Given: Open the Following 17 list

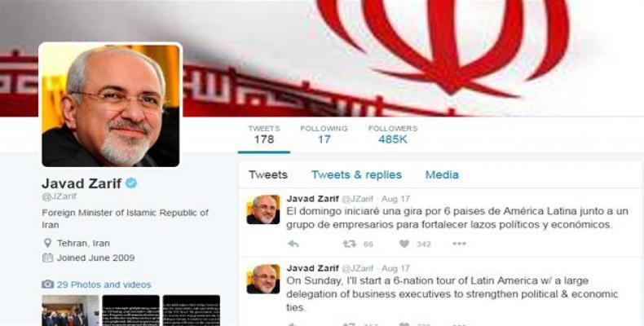Looking at the screenshot, I should click(324, 134).
